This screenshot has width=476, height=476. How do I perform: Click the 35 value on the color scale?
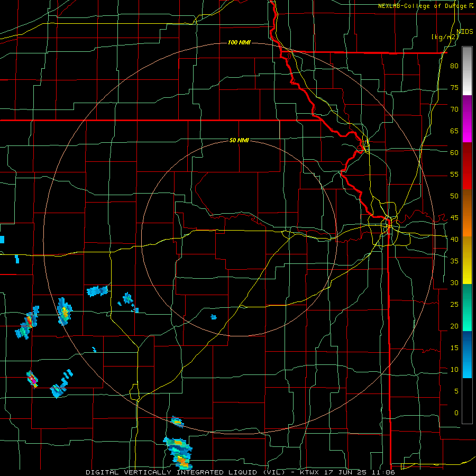[454, 261]
